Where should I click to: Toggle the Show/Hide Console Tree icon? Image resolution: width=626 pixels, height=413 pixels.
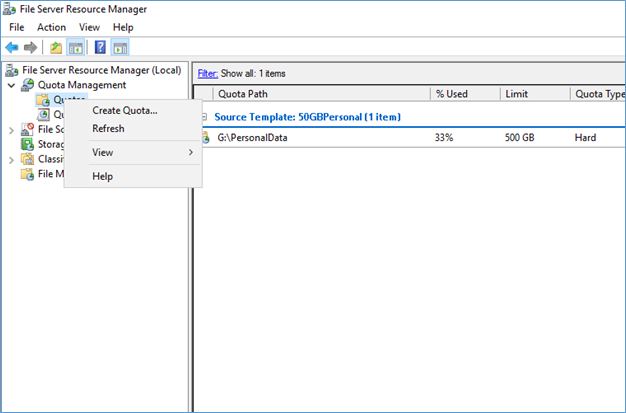click(75, 47)
